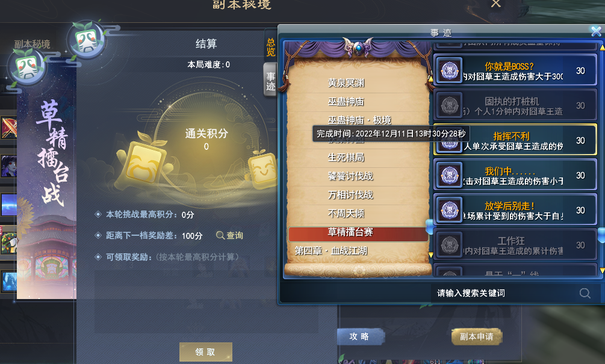Select 巫蛊神庙 in the scroll list

point(346,102)
